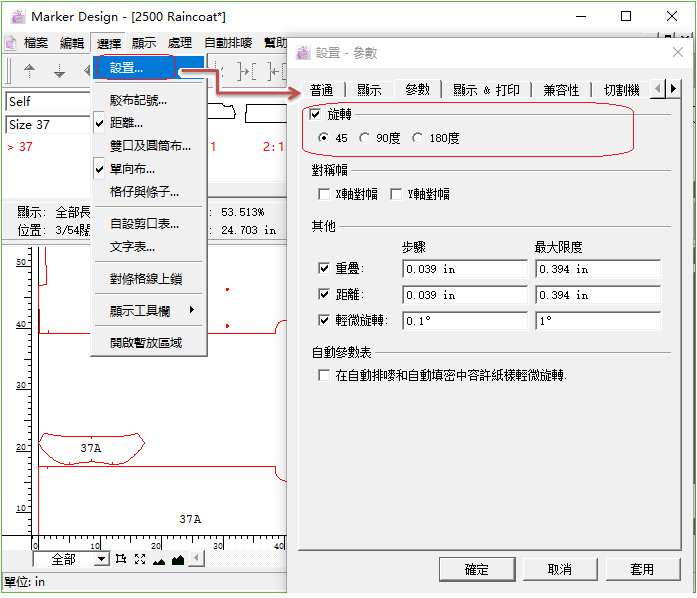
Task: Open the 格仔與條子 menu entry
Action: [144, 191]
